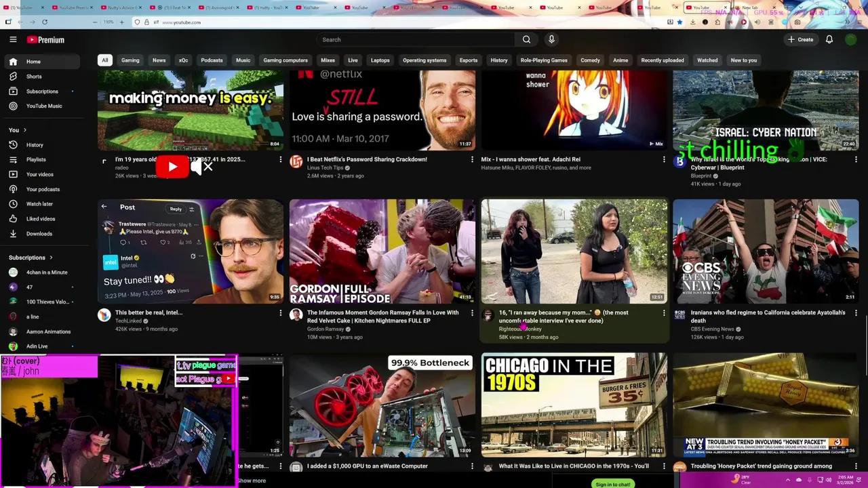Click the red YouTube play overlay button
868x488 pixels.
tap(172, 167)
